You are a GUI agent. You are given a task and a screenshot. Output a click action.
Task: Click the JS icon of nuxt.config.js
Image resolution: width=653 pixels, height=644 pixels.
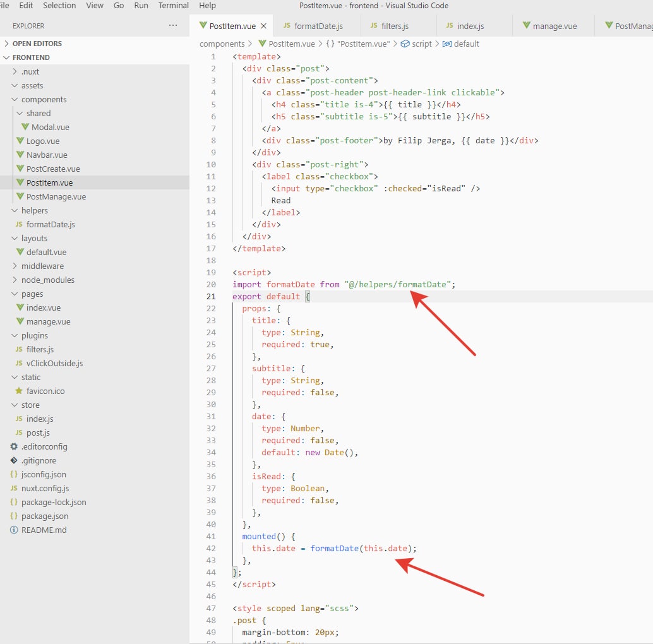14,488
